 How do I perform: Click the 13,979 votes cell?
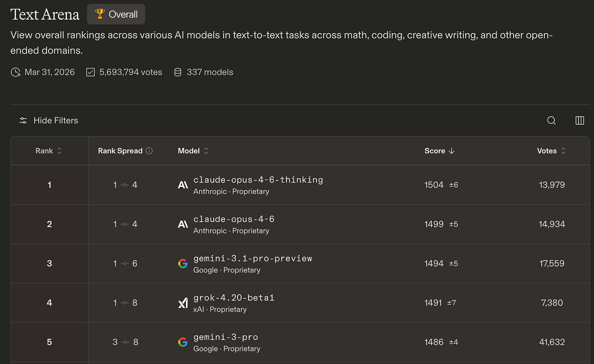point(552,185)
